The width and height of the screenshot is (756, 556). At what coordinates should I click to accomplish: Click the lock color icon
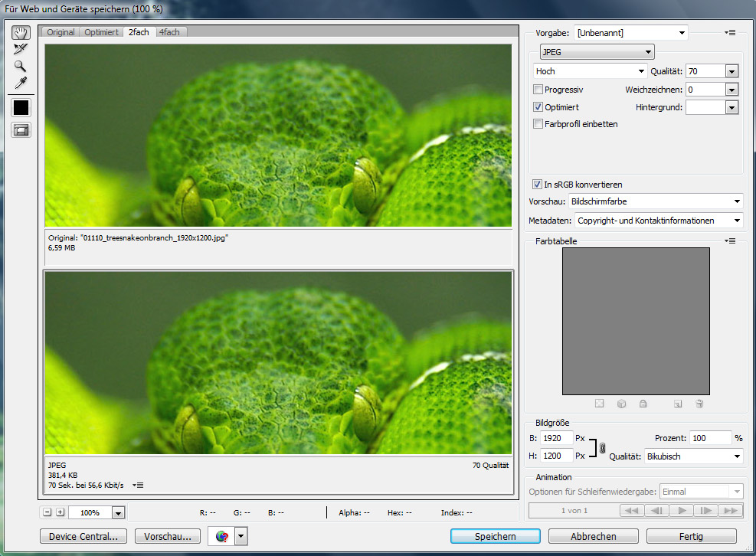click(x=643, y=404)
